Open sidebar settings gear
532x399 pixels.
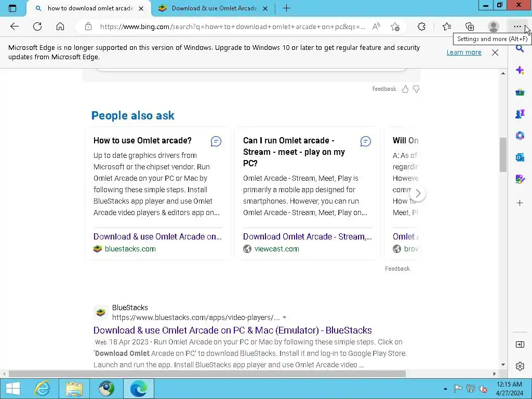pos(520,366)
